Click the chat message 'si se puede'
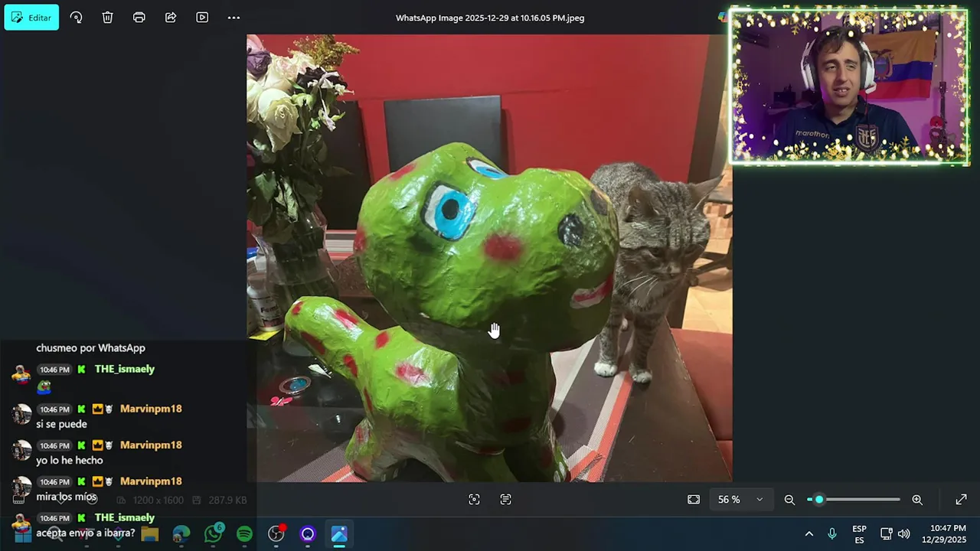This screenshot has width=980, height=551. coord(61,424)
